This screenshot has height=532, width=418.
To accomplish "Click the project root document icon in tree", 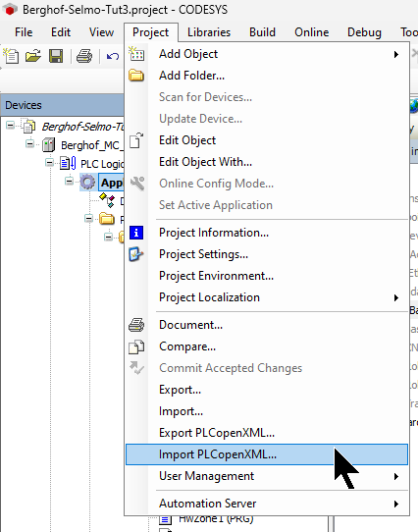I will pos(28,127).
